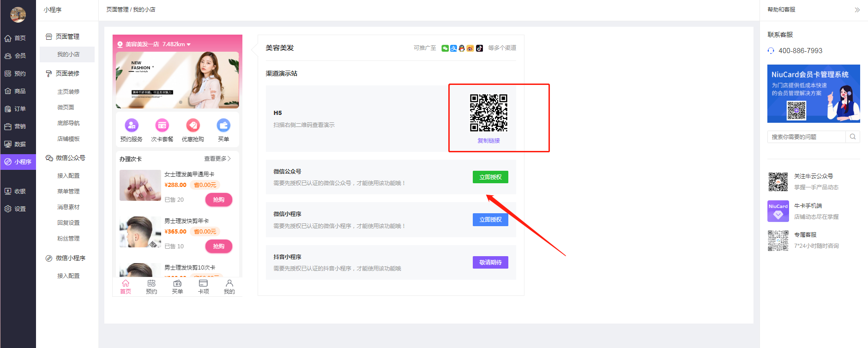This screenshot has height=348, width=868.
Task: Click the 微信小程序 group header
Action: pos(66,258)
